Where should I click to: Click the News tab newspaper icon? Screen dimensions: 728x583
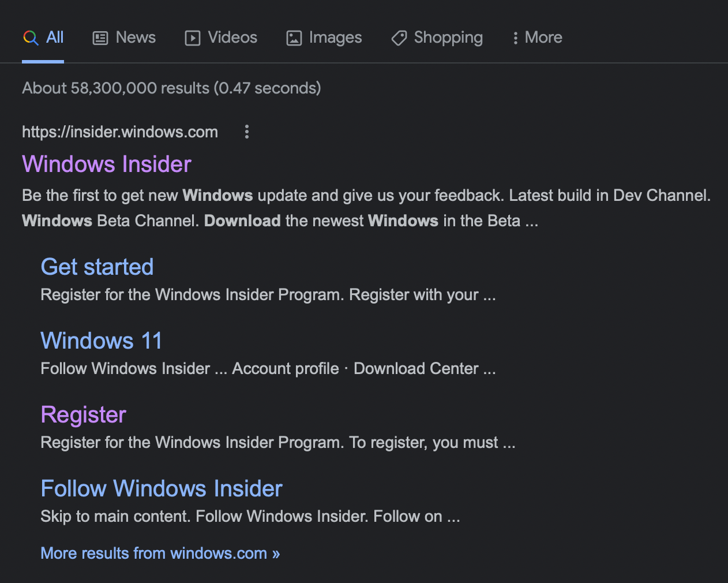tap(100, 38)
